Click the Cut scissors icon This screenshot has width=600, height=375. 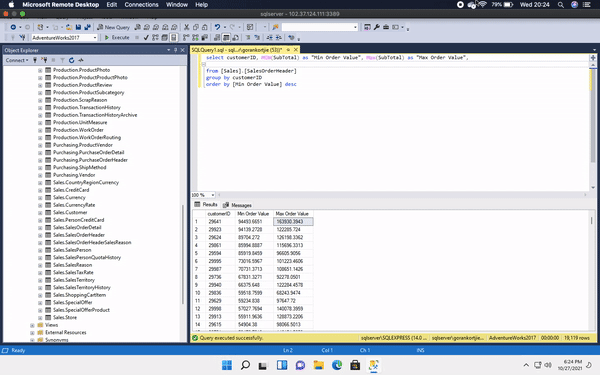coord(186,27)
